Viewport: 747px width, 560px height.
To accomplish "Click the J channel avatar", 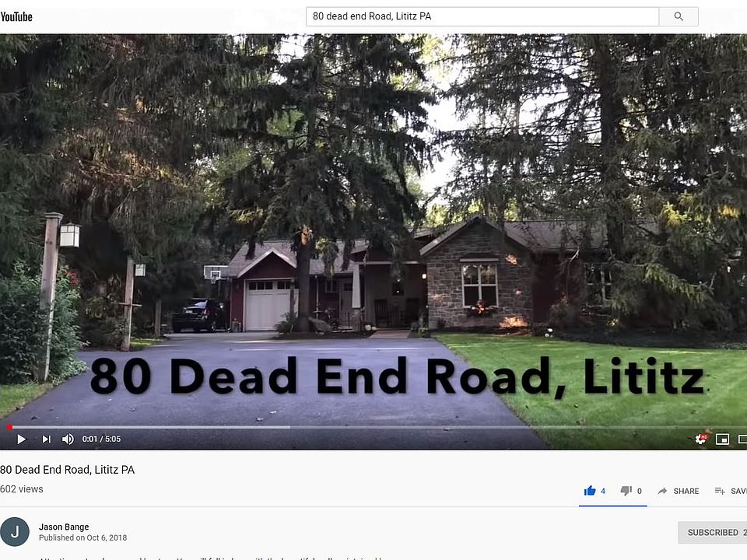I will pos(15,532).
